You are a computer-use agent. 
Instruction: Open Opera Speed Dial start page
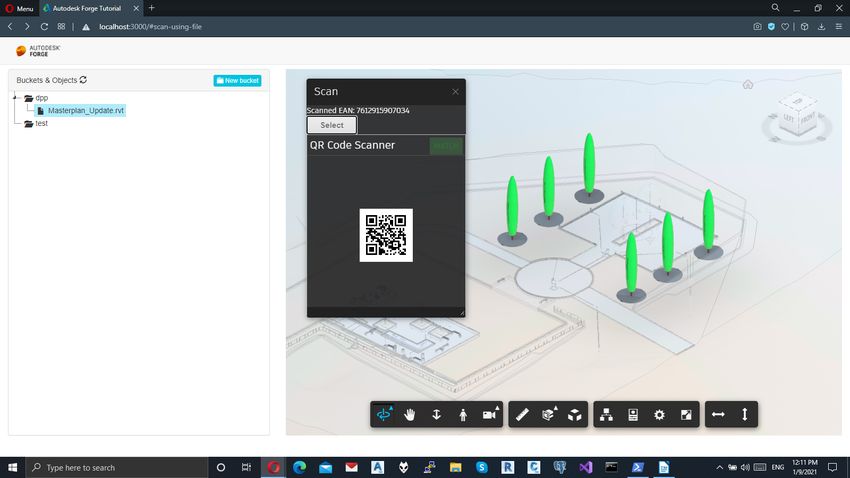[61, 27]
